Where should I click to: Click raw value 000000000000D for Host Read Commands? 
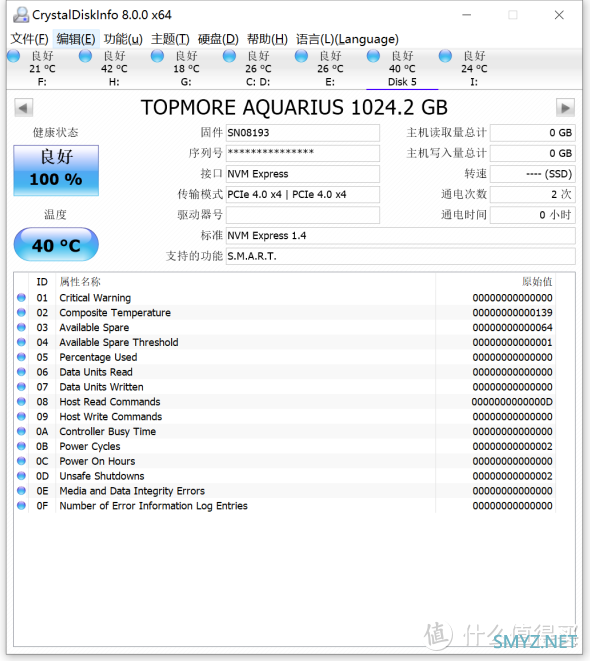(x=512, y=402)
